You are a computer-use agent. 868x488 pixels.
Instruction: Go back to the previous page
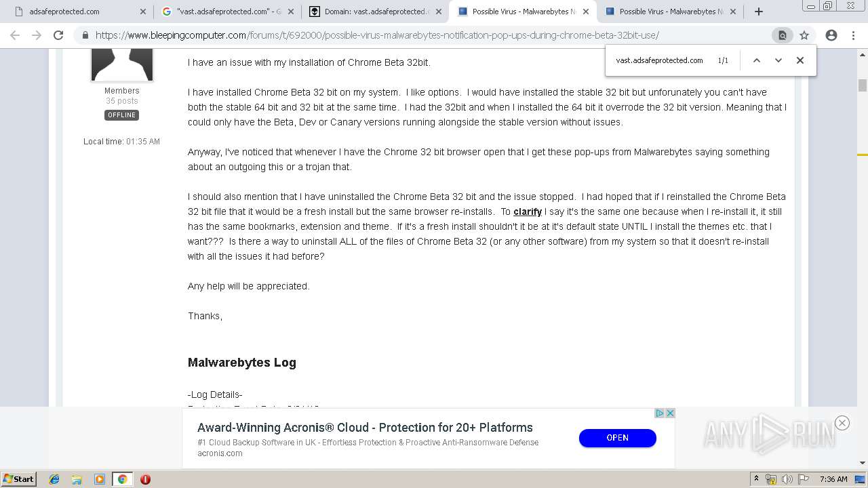tap(15, 35)
